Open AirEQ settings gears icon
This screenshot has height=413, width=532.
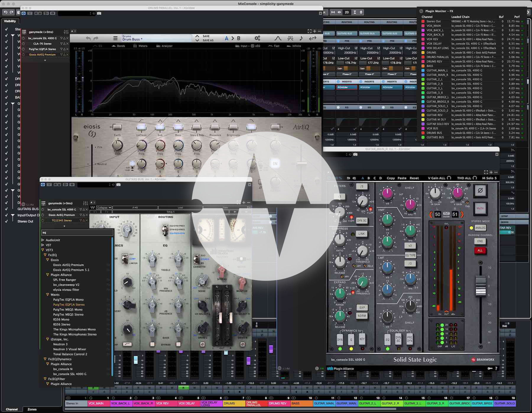257,38
